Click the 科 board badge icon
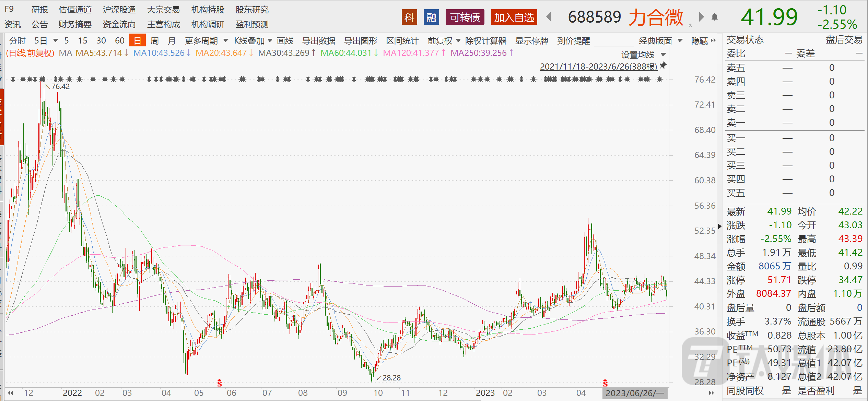The image size is (868, 401). tap(409, 17)
